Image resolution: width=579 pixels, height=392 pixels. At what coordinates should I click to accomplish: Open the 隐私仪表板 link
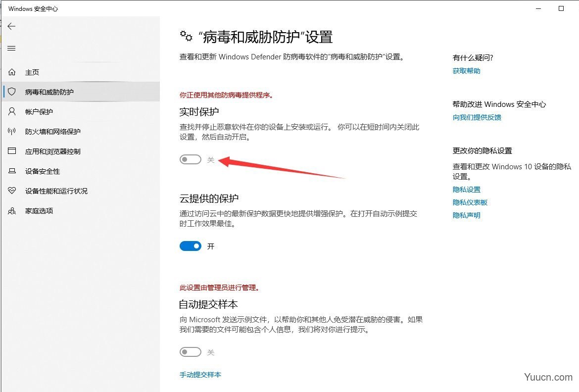tap(470, 202)
